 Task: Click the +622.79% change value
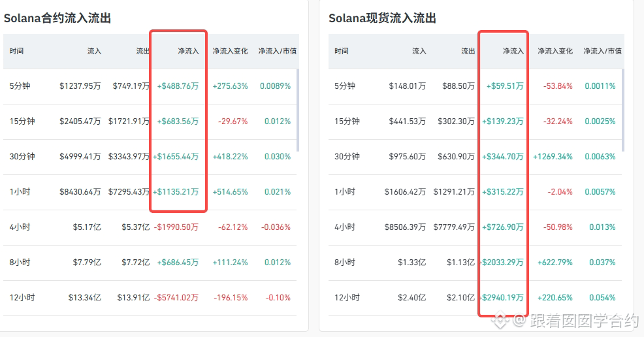coord(555,263)
